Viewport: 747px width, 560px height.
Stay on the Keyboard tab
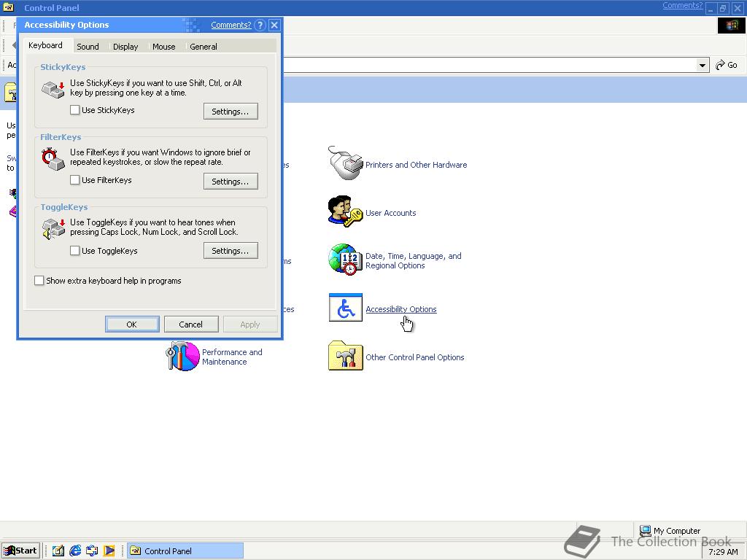(x=45, y=45)
